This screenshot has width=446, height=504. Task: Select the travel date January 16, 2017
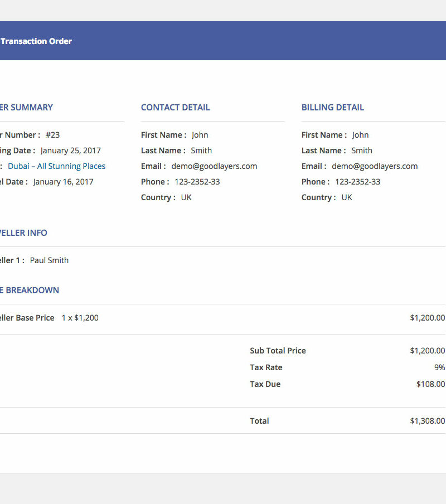point(63,182)
